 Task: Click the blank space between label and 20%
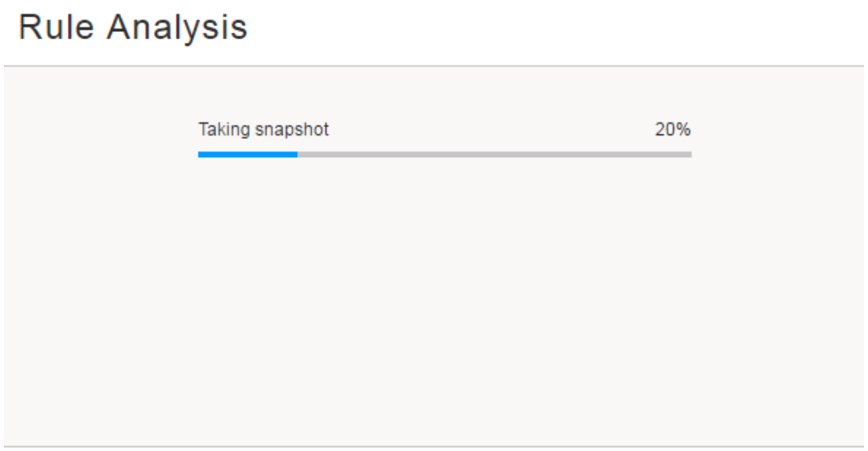[x=492, y=130]
